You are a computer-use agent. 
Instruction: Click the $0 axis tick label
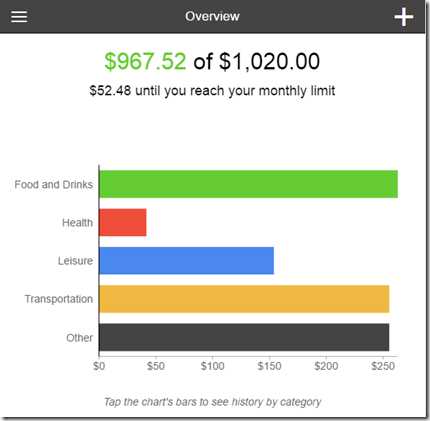[x=99, y=366]
